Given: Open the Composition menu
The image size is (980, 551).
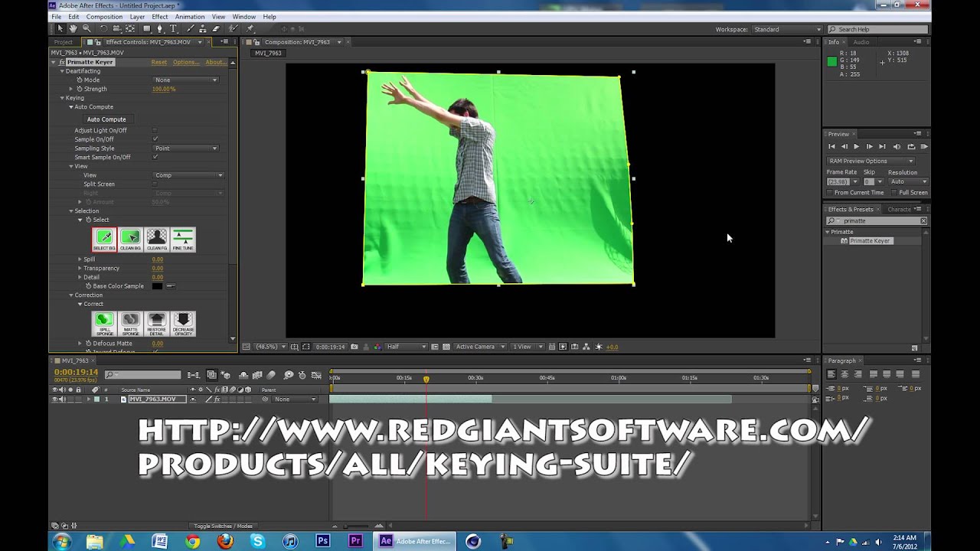Looking at the screenshot, I should point(104,16).
